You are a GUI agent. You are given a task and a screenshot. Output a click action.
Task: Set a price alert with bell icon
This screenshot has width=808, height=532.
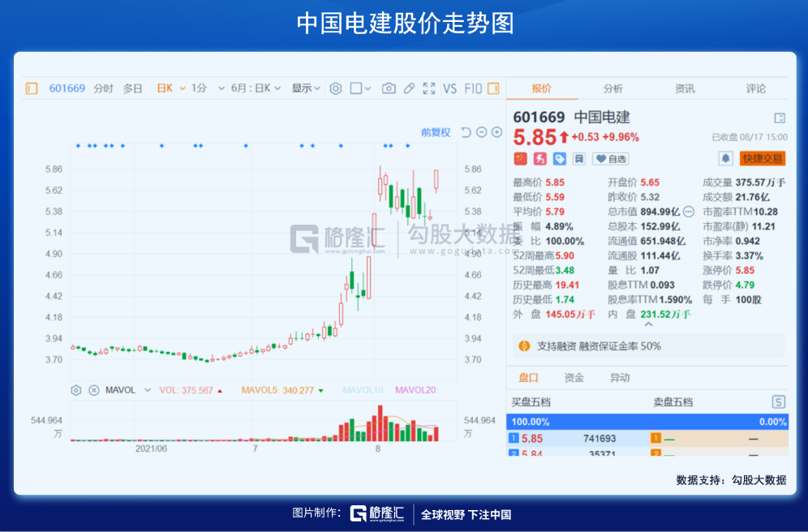point(725,158)
